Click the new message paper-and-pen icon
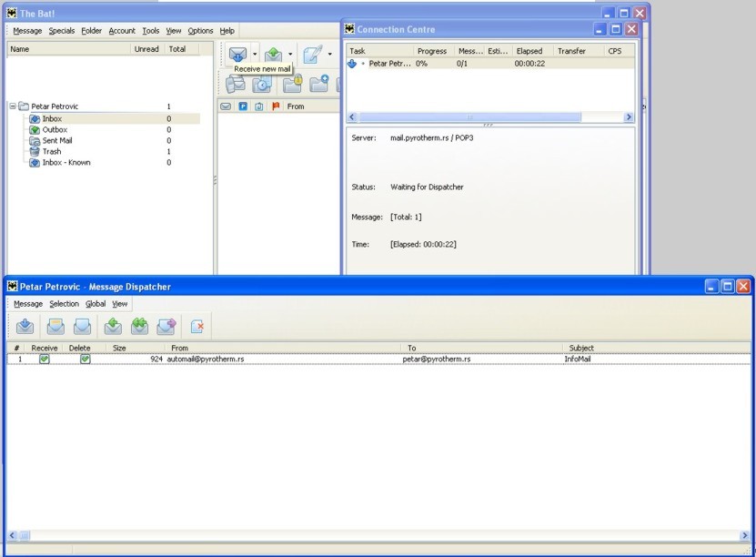This screenshot has height=557, width=756. pos(312,54)
